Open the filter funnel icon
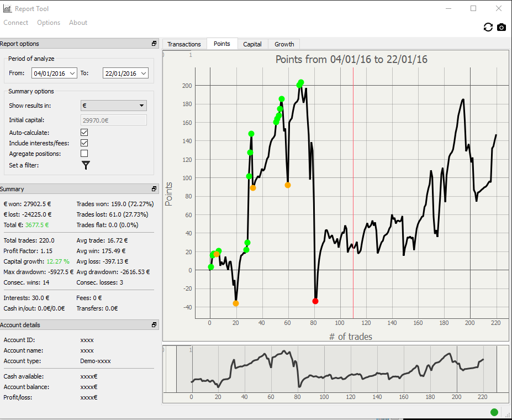The height and width of the screenshot is (420, 512). 86,164
